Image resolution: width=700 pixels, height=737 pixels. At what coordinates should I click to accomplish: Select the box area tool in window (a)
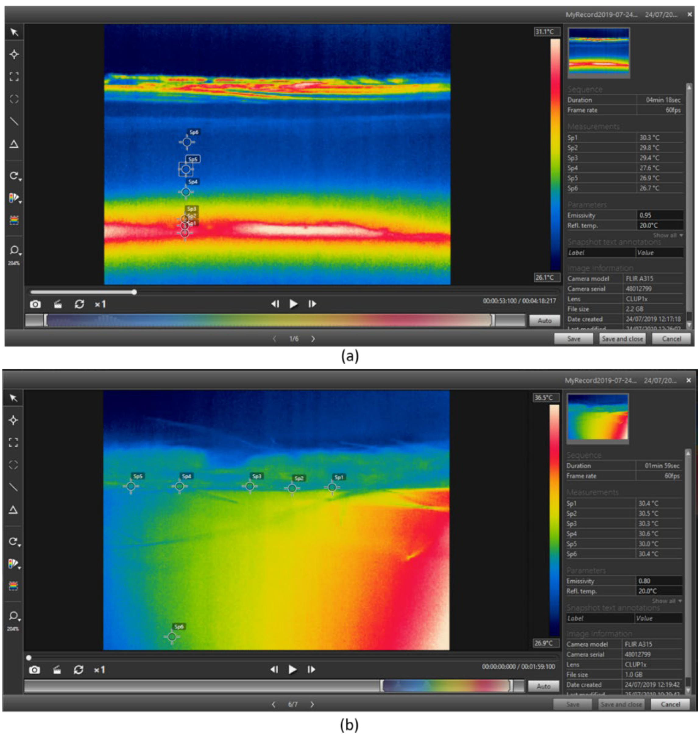click(14, 77)
